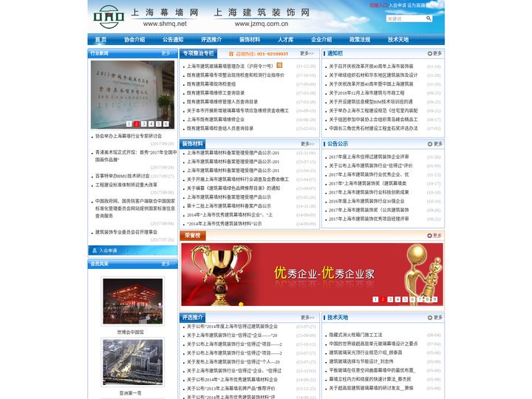Open 2017年上海市建筑装饰优秀项目经理评审
Screen dimensions: 532x399
[x=369, y=219]
